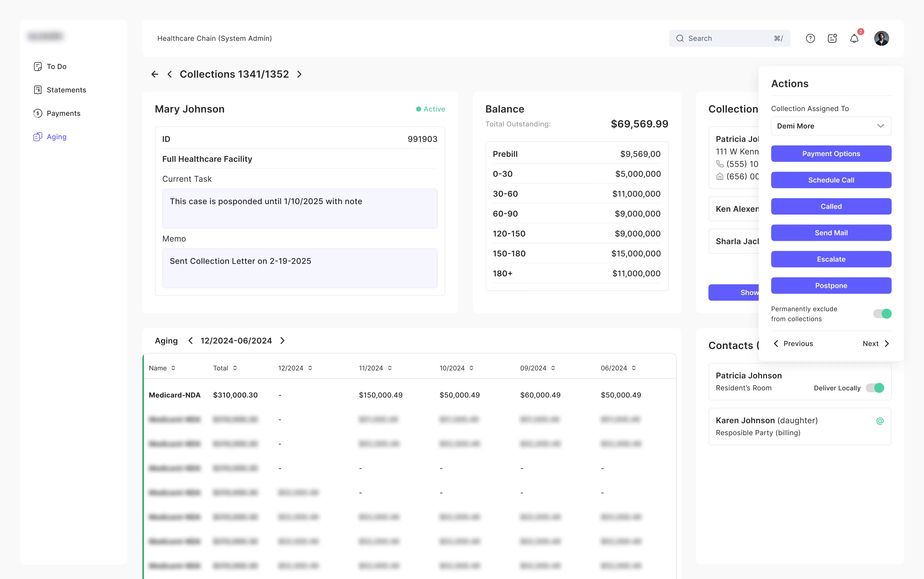Click the 180+ balance row

(x=577, y=273)
